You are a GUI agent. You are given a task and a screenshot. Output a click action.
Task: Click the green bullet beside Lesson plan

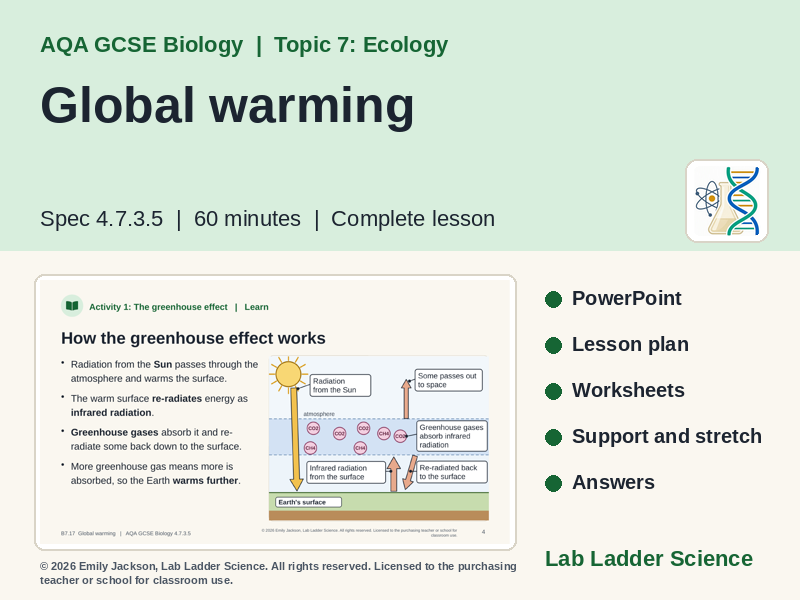553,345
